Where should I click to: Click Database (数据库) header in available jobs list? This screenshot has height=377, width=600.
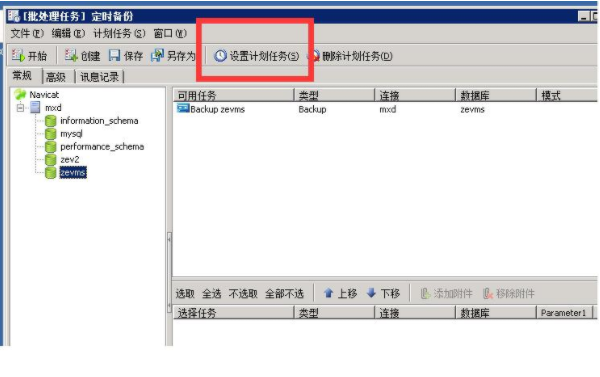(x=496, y=95)
